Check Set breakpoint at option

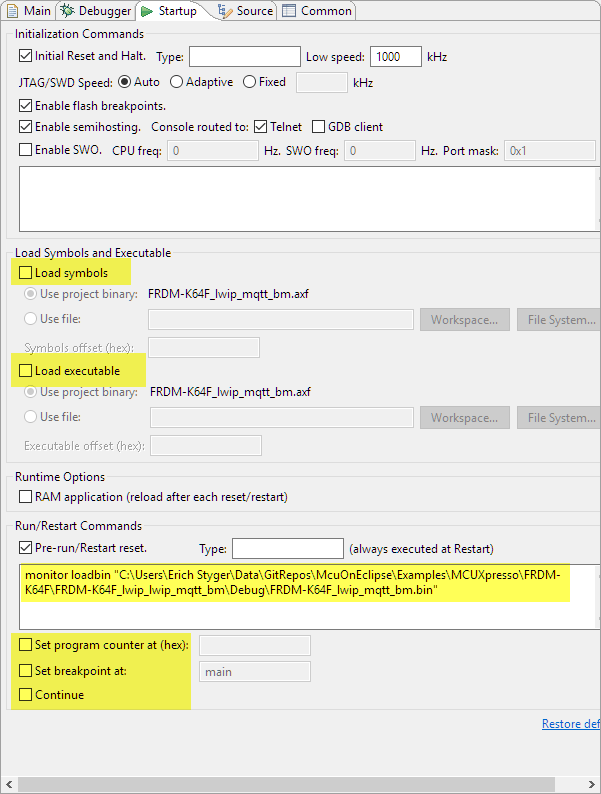[26, 671]
